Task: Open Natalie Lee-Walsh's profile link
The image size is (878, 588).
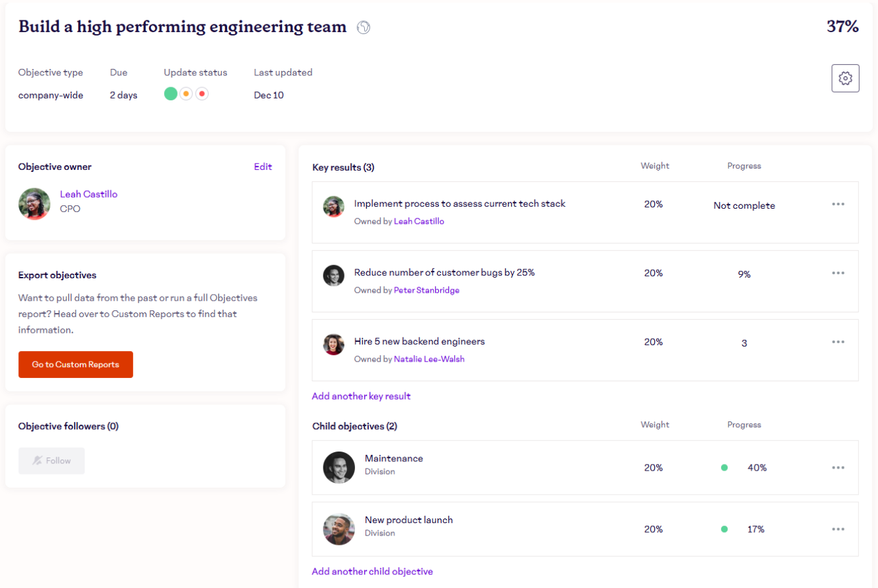Action: tap(429, 359)
